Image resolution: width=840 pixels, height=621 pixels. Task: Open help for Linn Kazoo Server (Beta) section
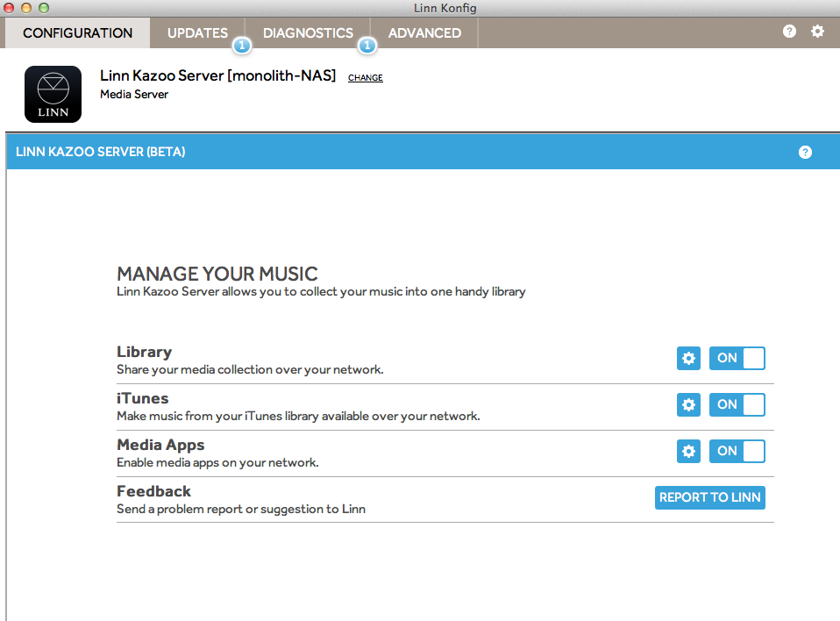805,152
